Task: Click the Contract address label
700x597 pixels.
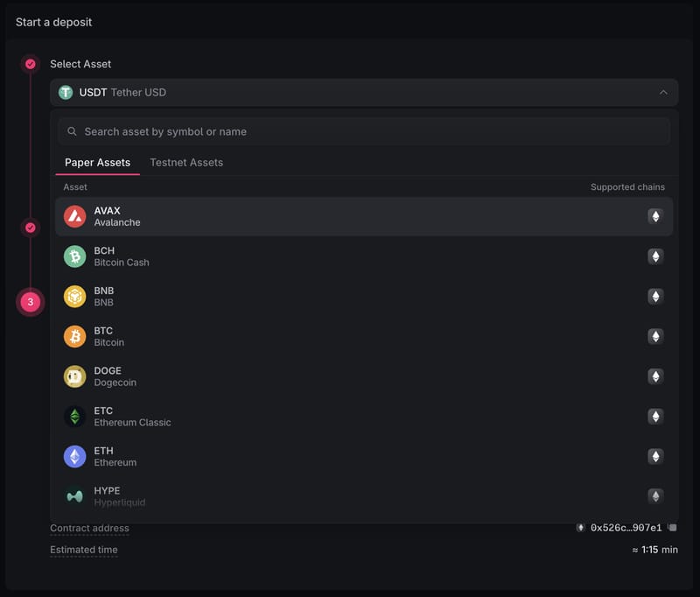Action: [89, 528]
